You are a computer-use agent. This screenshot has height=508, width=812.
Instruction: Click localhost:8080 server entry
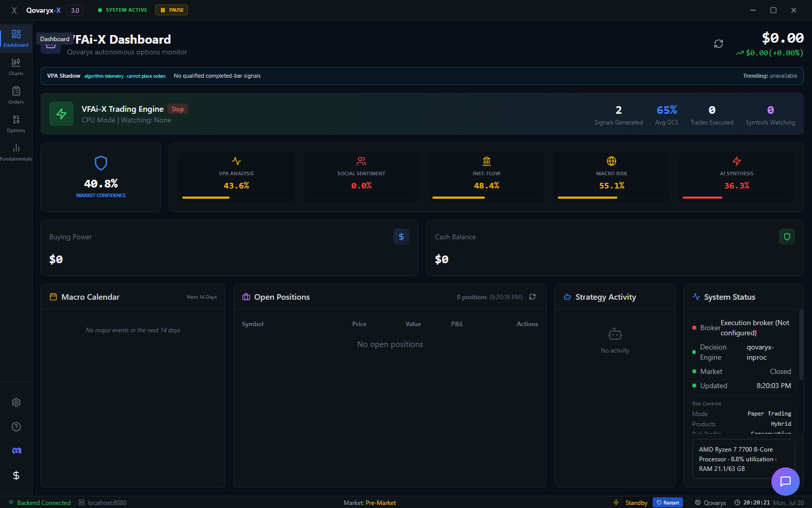click(x=103, y=503)
